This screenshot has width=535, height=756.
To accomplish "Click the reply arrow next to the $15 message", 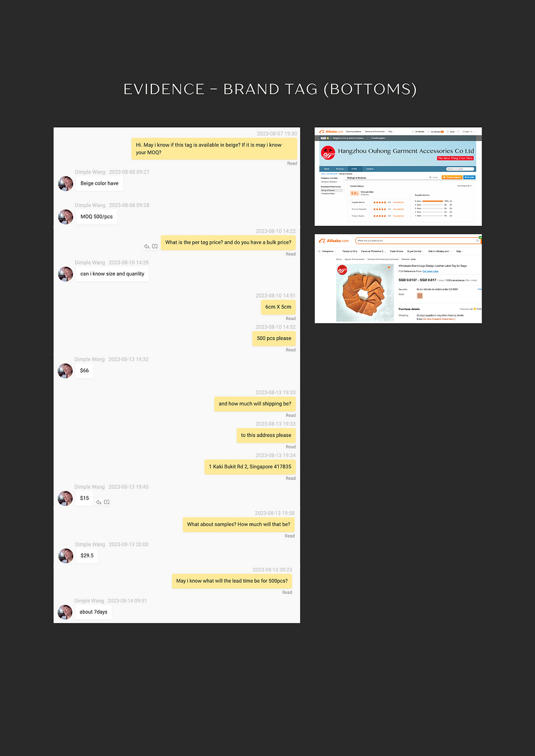I will coord(98,502).
